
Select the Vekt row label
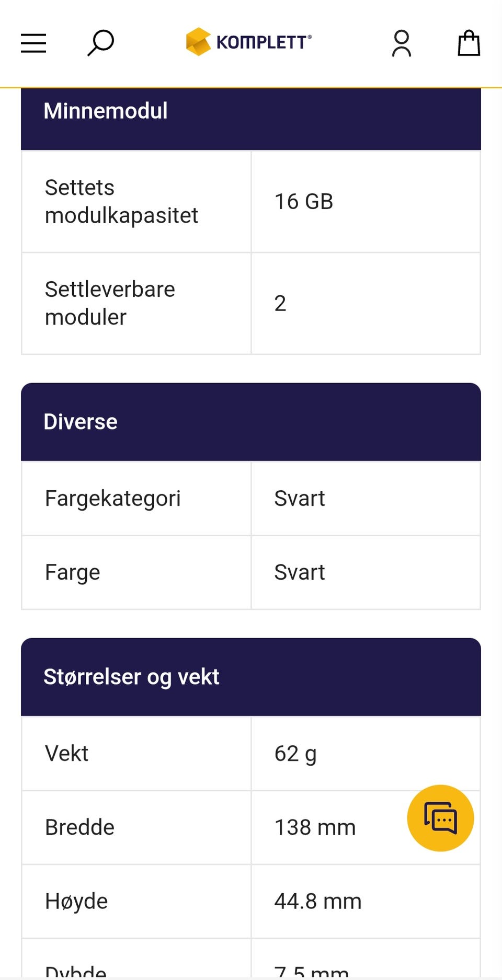[x=67, y=754]
